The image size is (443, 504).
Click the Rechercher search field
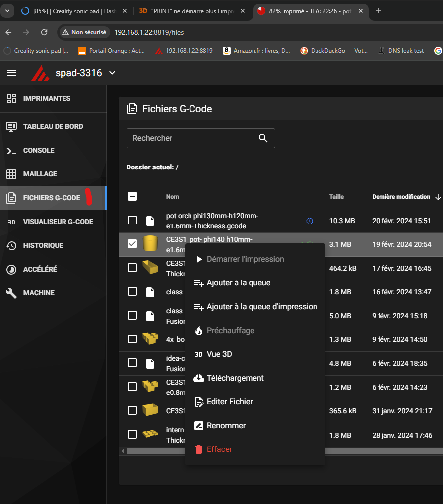pyautogui.click(x=201, y=138)
